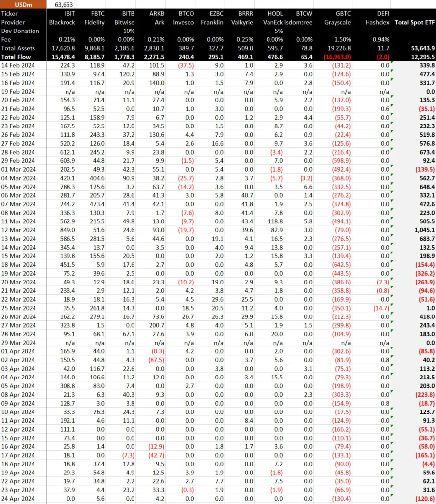Click the Hashdex provider cell
Image resolution: width=436 pixels, height=504 pixels.
pyautogui.click(x=377, y=22)
